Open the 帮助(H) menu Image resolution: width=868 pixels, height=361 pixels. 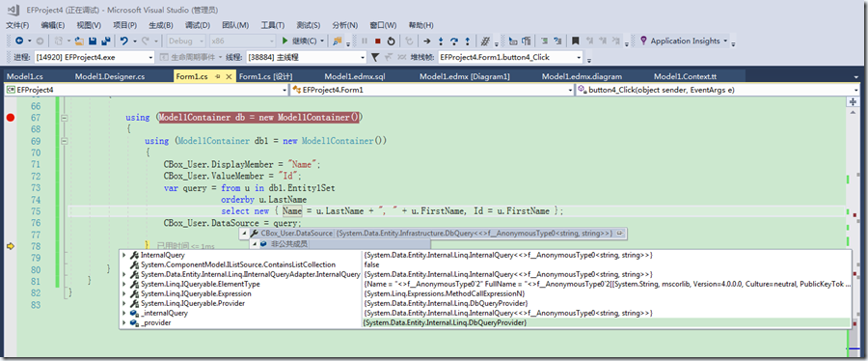pos(420,25)
